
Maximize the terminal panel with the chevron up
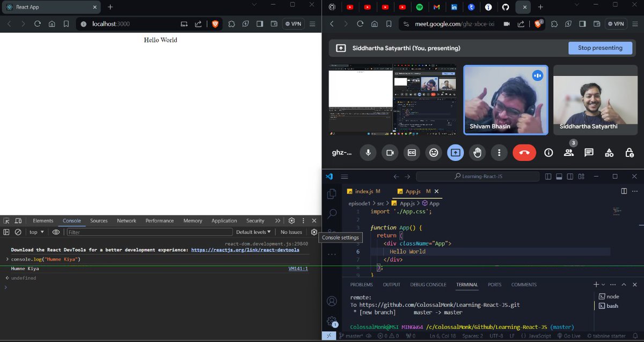click(624, 285)
